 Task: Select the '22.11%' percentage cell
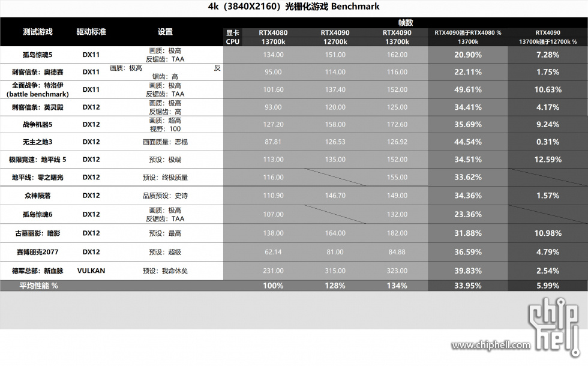[467, 72]
